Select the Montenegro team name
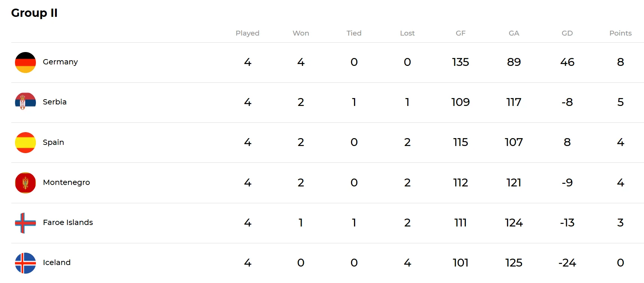Viewport: 644px width, 283px height. click(66, 182)
